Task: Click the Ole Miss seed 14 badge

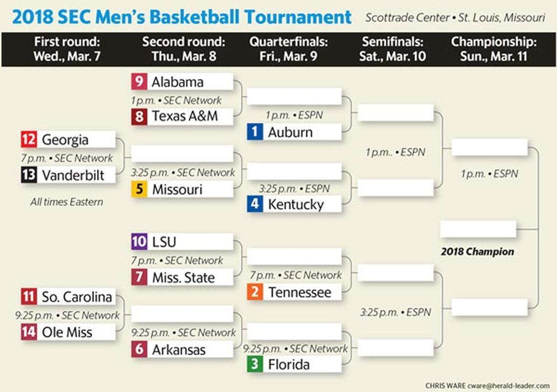Action: pos(29,332)
